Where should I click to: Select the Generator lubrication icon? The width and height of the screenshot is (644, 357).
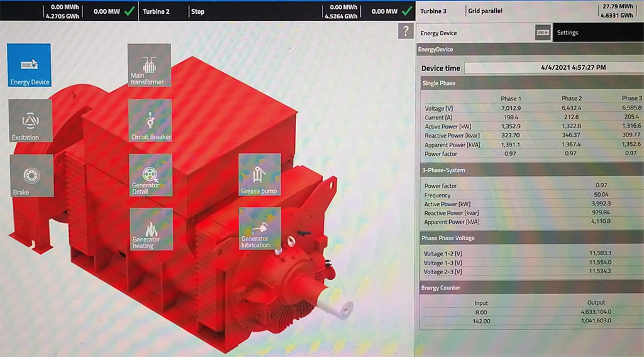[x=259, y=229]
